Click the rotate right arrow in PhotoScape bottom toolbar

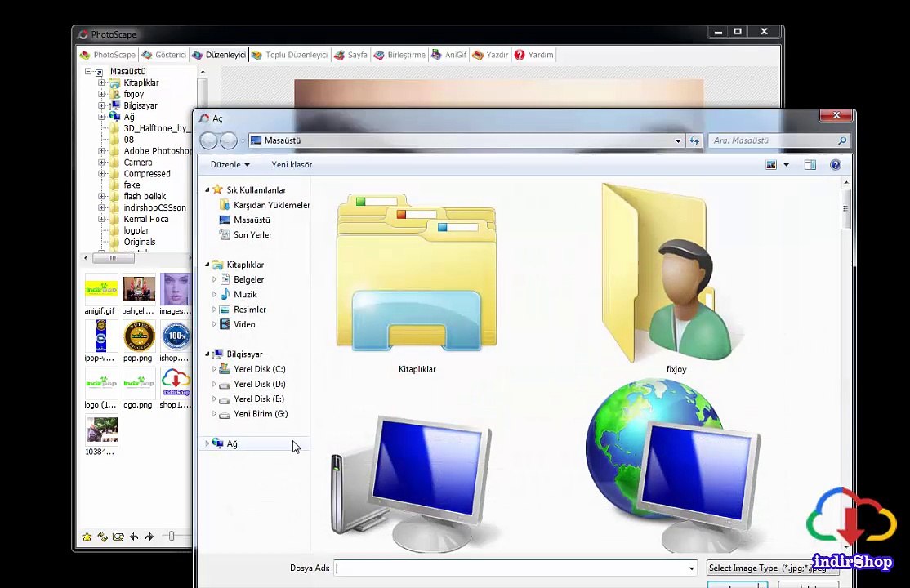coord(149,537)
